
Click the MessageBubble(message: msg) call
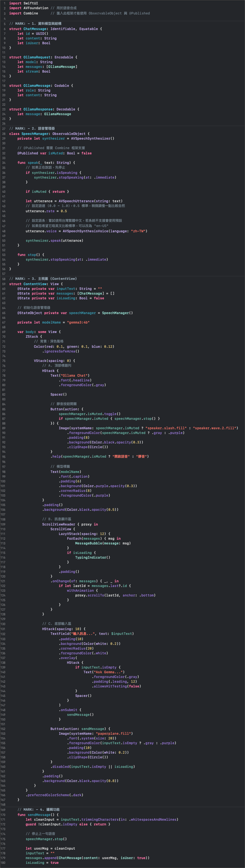click(102, 543)
